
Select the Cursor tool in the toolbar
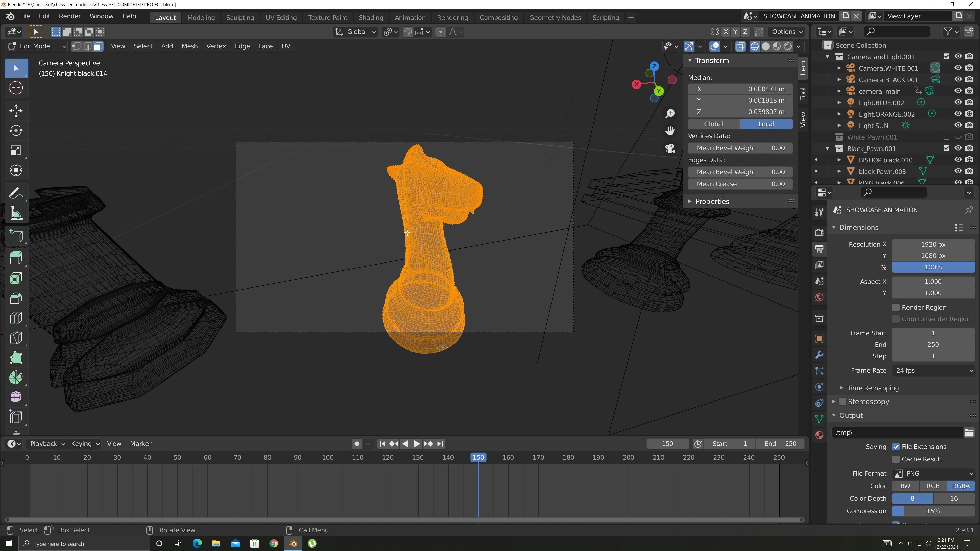pyautogui.click(x=16, y=88)
